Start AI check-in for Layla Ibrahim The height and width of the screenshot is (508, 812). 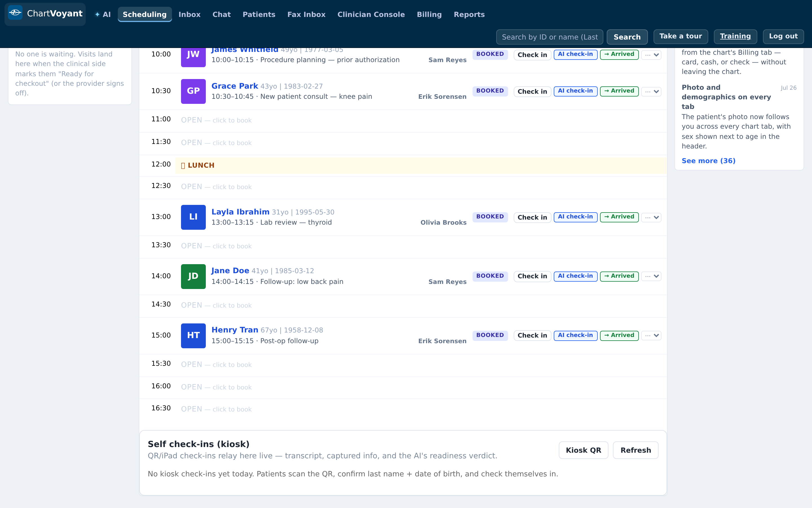click(x=575, y=217)
